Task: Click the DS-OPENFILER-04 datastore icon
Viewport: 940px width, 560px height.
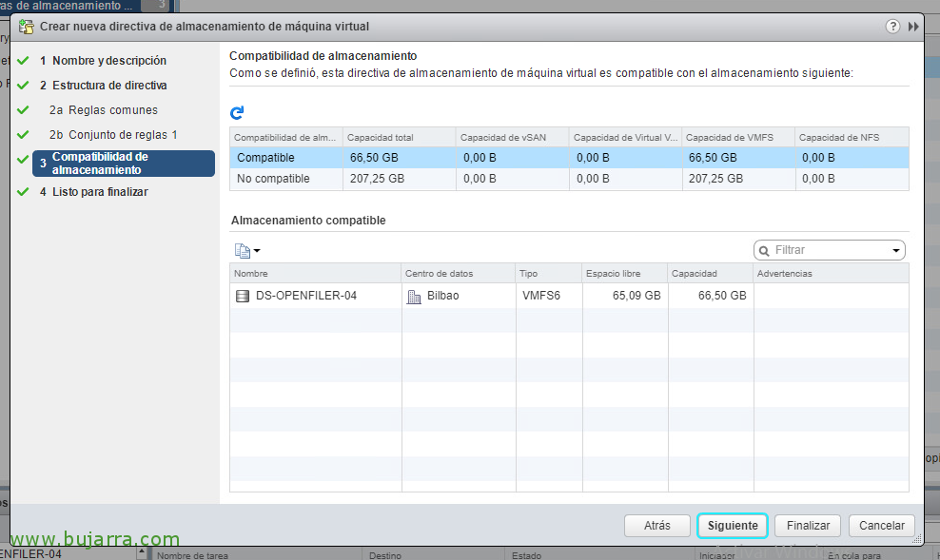Action: pos(242,296)
